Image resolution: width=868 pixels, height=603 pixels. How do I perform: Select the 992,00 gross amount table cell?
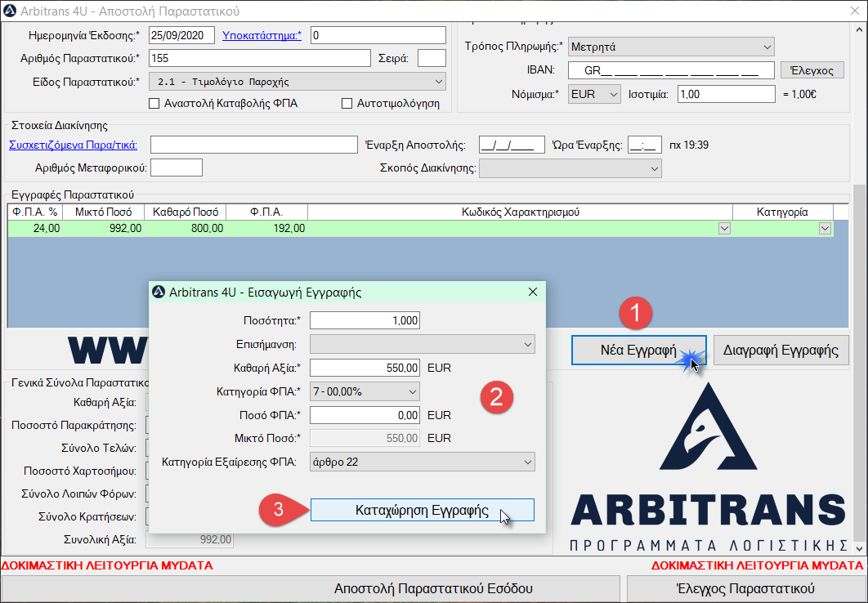coord(104,229)
